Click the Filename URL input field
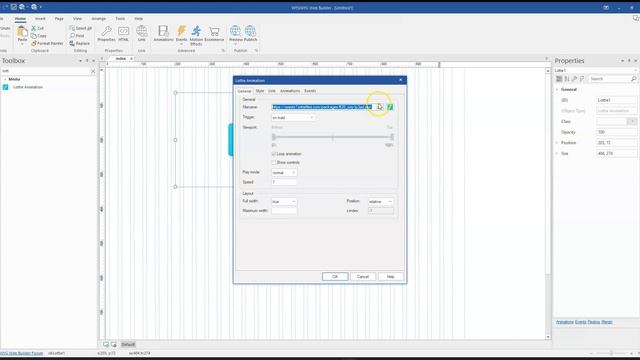 tap(323, 107)
